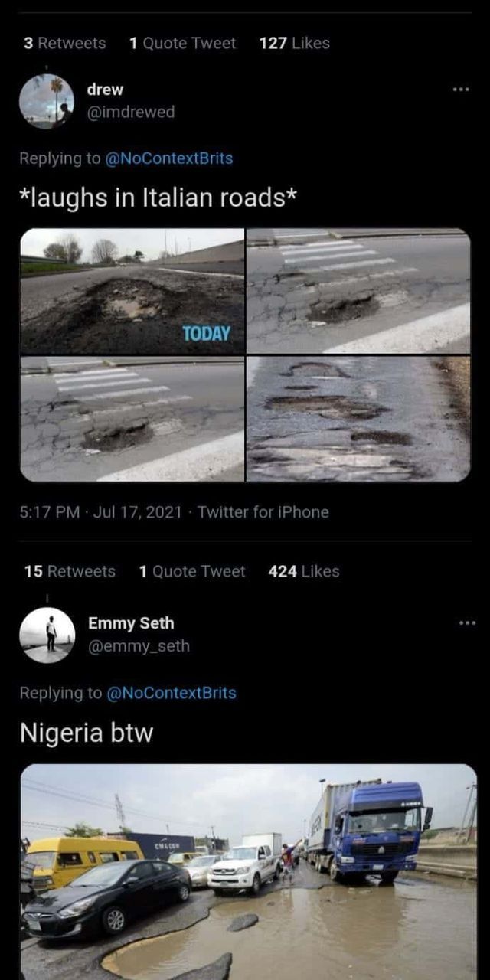
Task: View the 424 Likes list
Action: [303, 571]
